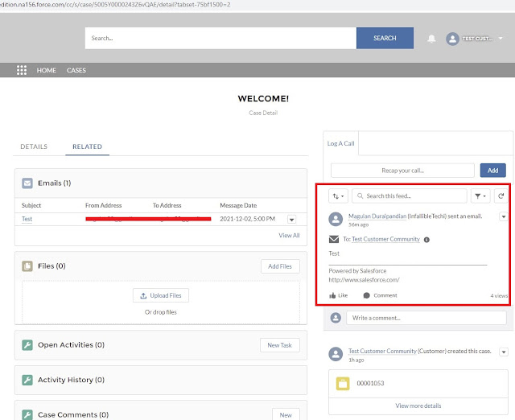
Task: Click the Search this feed field
Action: pyautogui.click(x=410, y=196)
